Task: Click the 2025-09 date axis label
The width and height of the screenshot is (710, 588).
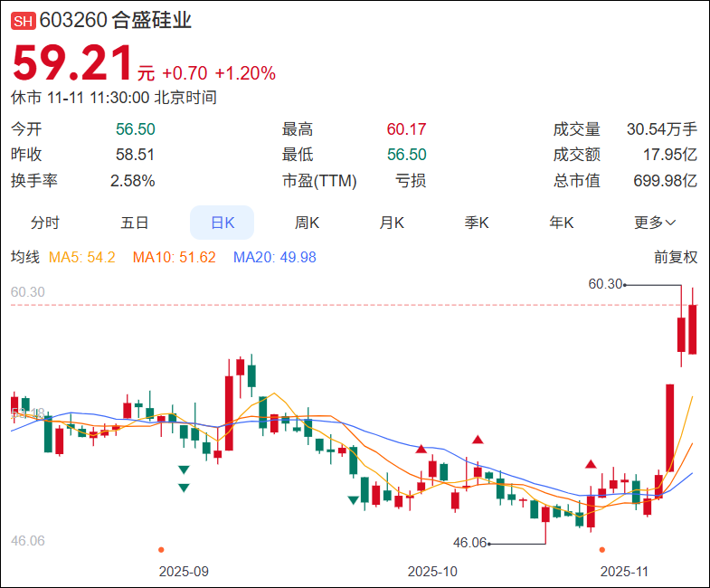Action: [x=184, y=571]
